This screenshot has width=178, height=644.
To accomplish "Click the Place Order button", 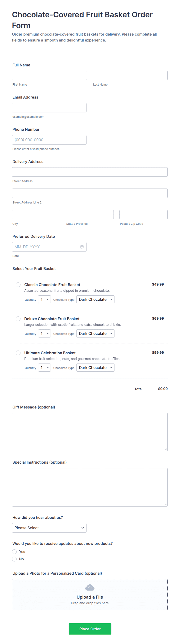I will click(90, 629).
